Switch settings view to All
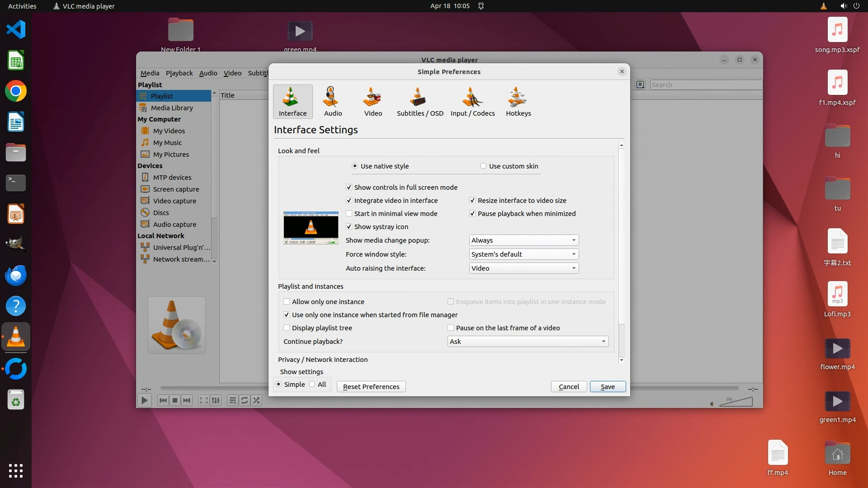Screen dimensions: 868x488 point(312,385)
